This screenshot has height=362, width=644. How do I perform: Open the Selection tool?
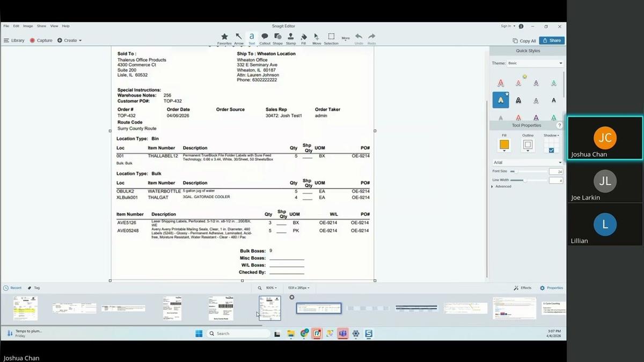pos(331,38)
